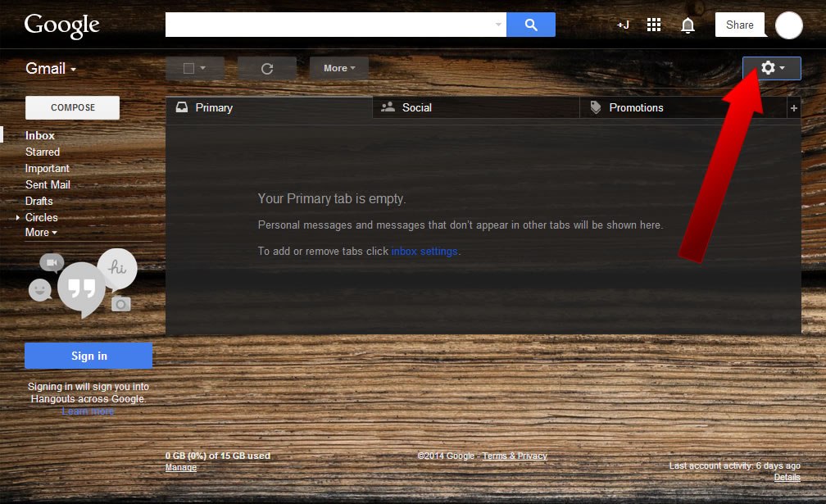Screen dimensions: 826x504
Task: Click the Sign in button
Action: 88,355
